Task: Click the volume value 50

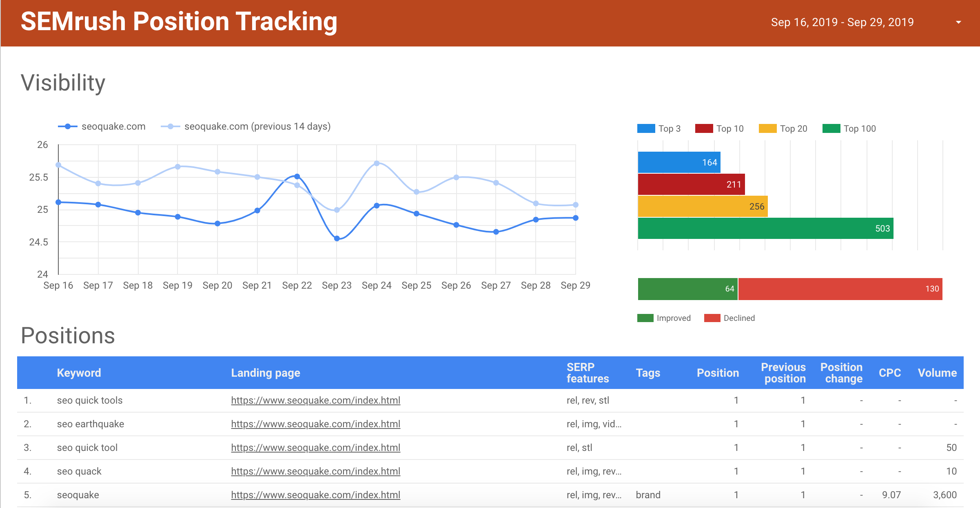Action: click(x=951, y=448)
